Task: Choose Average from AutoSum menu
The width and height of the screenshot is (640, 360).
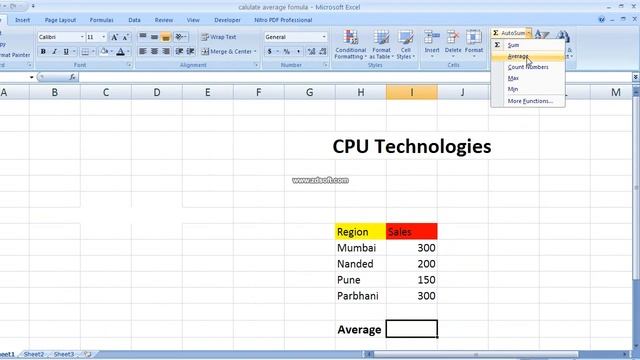Action: (528, 56)
